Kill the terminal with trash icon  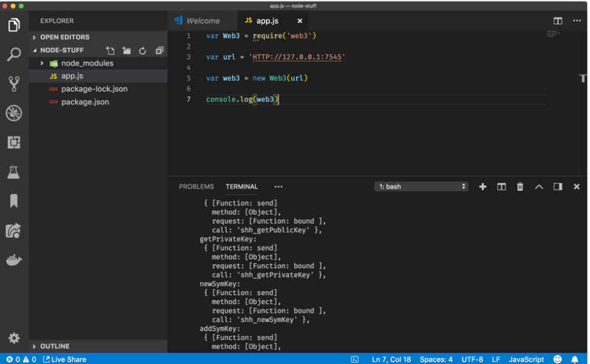coord(520,186)
